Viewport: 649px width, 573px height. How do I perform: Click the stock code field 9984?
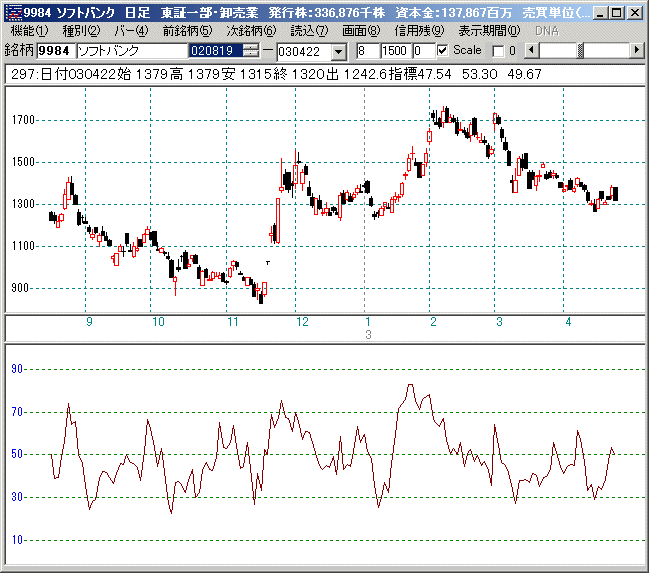pos(56,51)
